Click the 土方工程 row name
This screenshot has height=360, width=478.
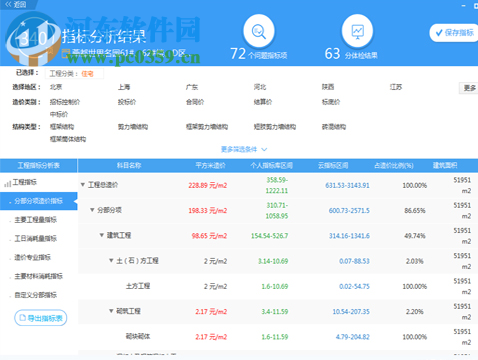[x=138, y=286]
